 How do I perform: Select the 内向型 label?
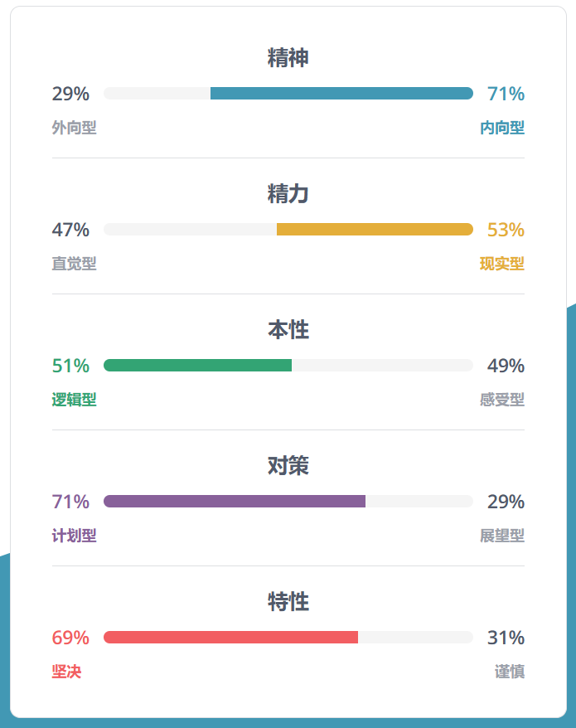point(502,128)
